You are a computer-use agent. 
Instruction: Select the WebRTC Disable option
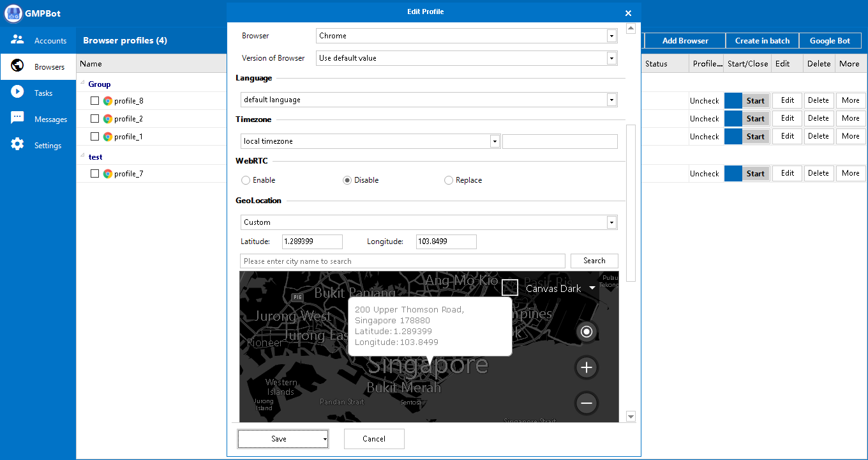pyautogui.click(x=347, y=180)
